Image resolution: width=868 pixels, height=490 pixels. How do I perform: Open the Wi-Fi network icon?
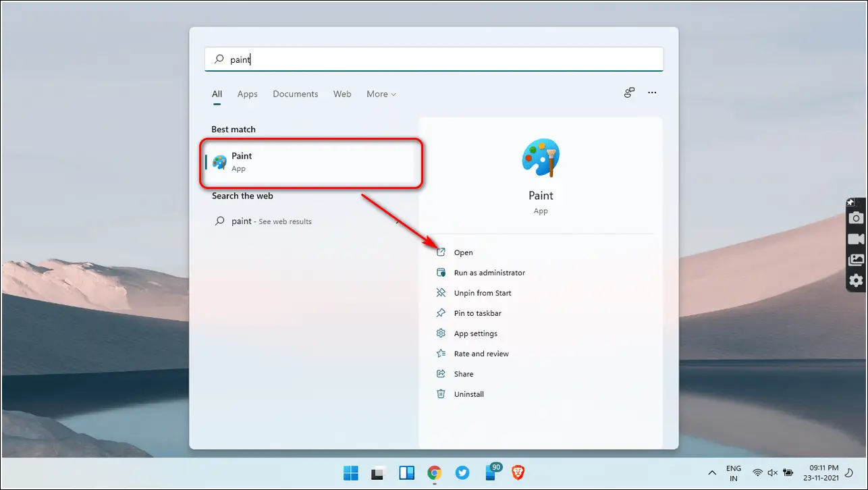[758, 473]
